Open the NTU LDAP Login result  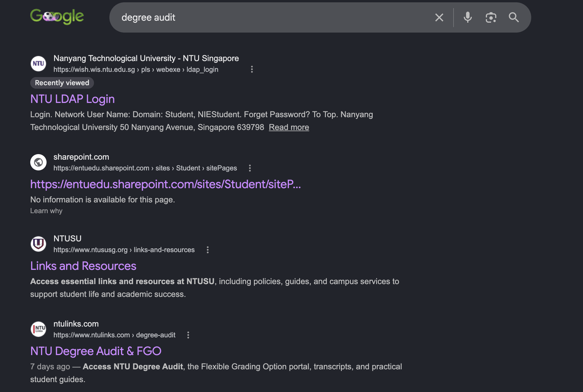[73, 99]
